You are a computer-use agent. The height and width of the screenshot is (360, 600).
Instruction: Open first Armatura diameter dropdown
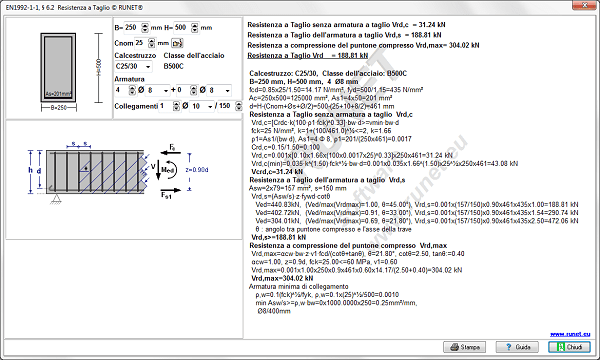tap(158, 90)
